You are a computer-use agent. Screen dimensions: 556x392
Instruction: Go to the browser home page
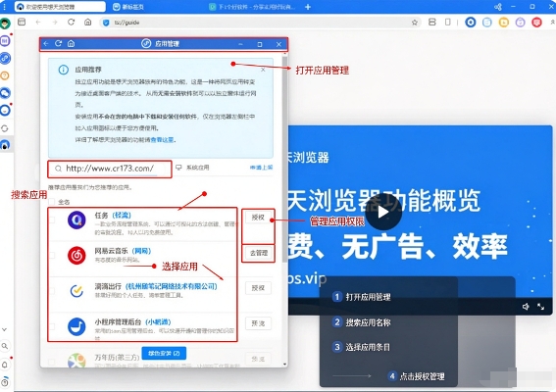coord(87,22)
